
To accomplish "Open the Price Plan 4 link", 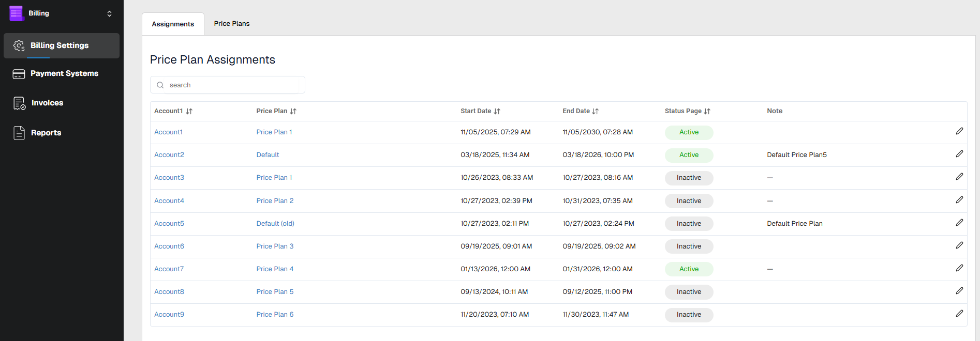I will click(x=275, y=269).
